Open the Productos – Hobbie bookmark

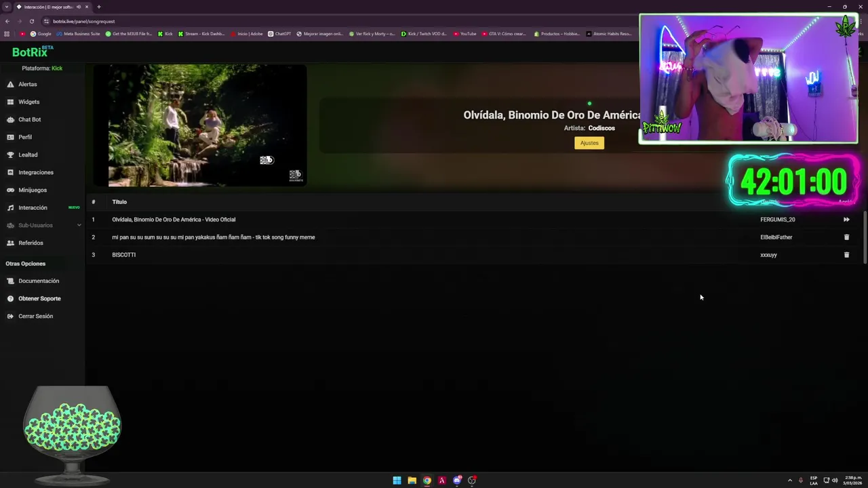[x=557, y=34]
